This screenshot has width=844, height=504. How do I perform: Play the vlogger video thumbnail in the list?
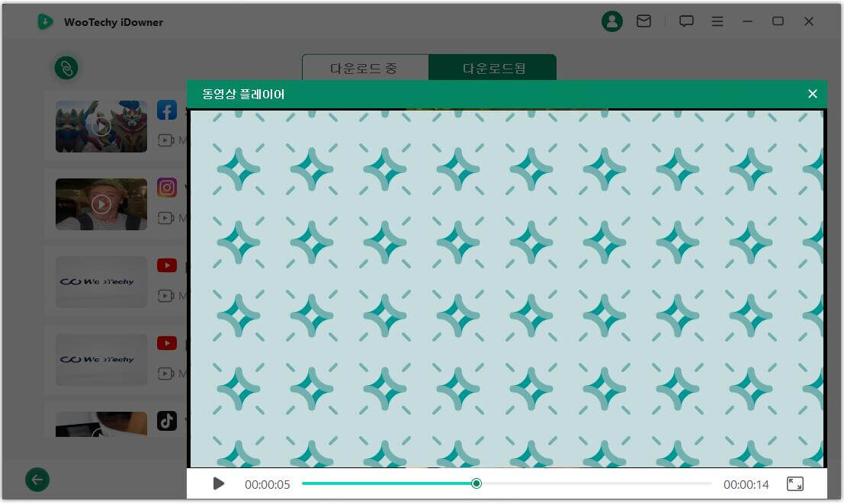tap(101, 204)
